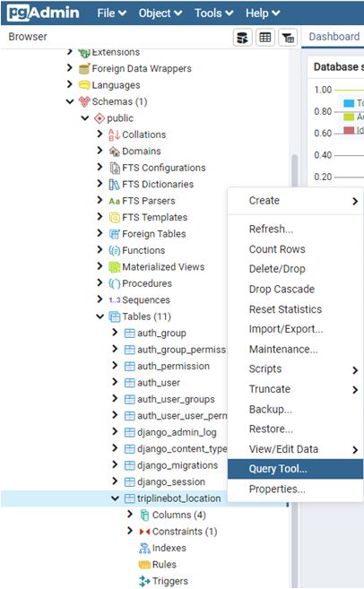The image size is (364, 589).
Task: Select the django_session table
Action: click(x=171, y=482)
